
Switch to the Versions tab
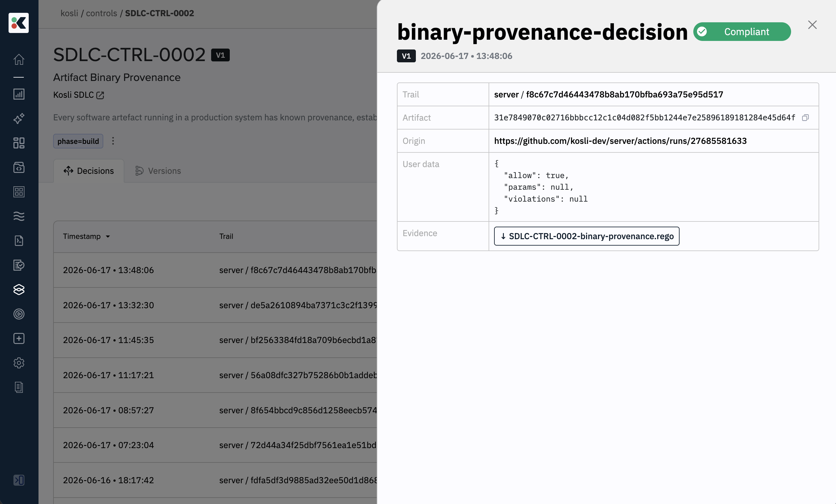point(158,171)
